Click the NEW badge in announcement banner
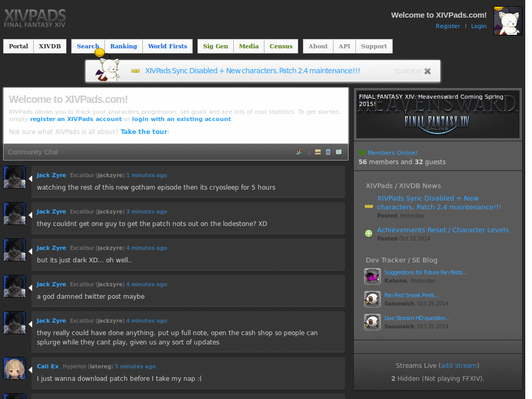The width and height of the screenshot is (532, 399). (136, 71)
